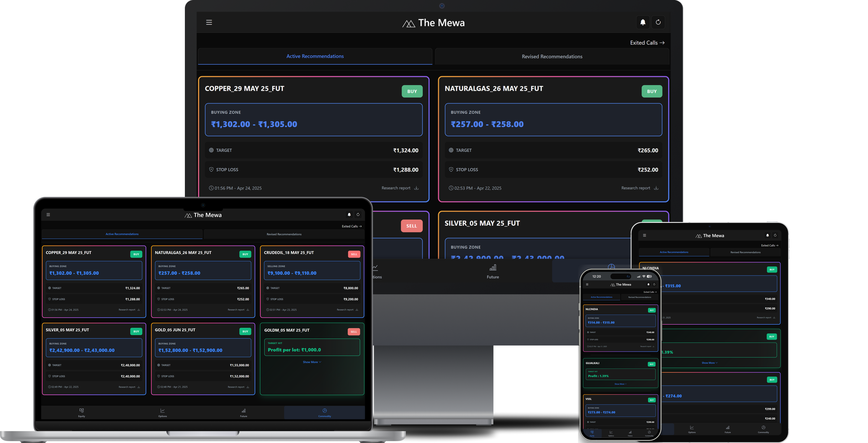The image size is (868, 443).
Task: Click notification bell on tablet screen
Action: (x=767, y=235)
